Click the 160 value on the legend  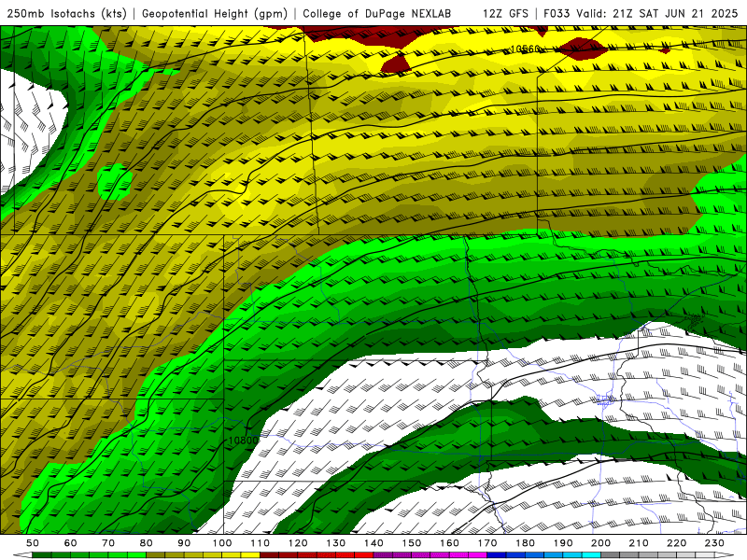pos(449,543)
